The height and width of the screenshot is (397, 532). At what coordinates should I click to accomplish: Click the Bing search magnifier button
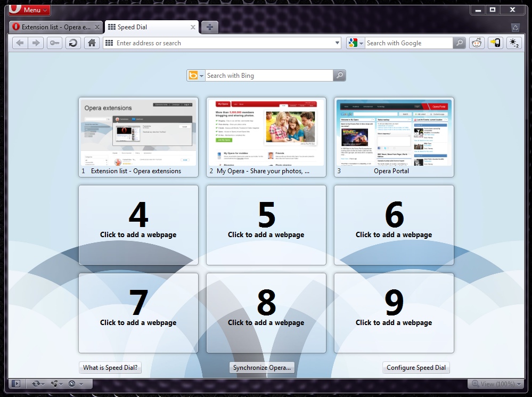[x=339, y=75]
